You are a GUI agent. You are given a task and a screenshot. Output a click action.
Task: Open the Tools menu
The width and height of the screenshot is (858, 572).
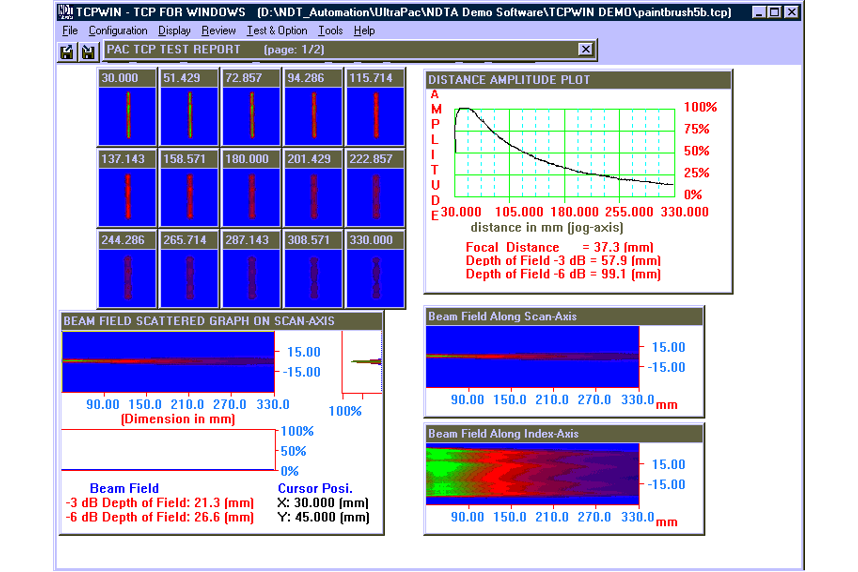click(x=330, y=31)
